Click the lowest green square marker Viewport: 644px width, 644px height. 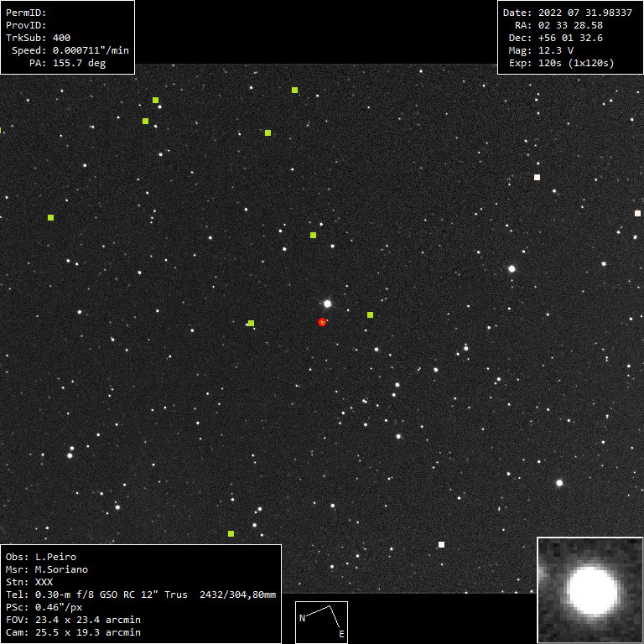click(x=231, y=533)
